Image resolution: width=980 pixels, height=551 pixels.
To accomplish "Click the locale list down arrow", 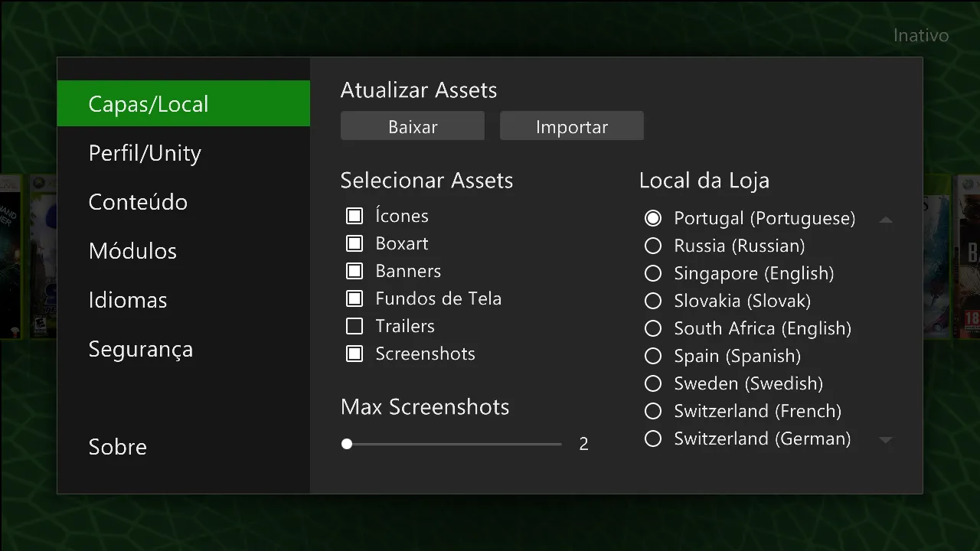I will (x=886, y=440).
